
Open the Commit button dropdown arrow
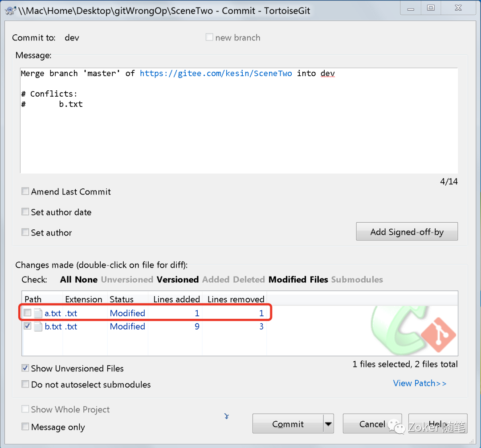click(x=329, y=424)
